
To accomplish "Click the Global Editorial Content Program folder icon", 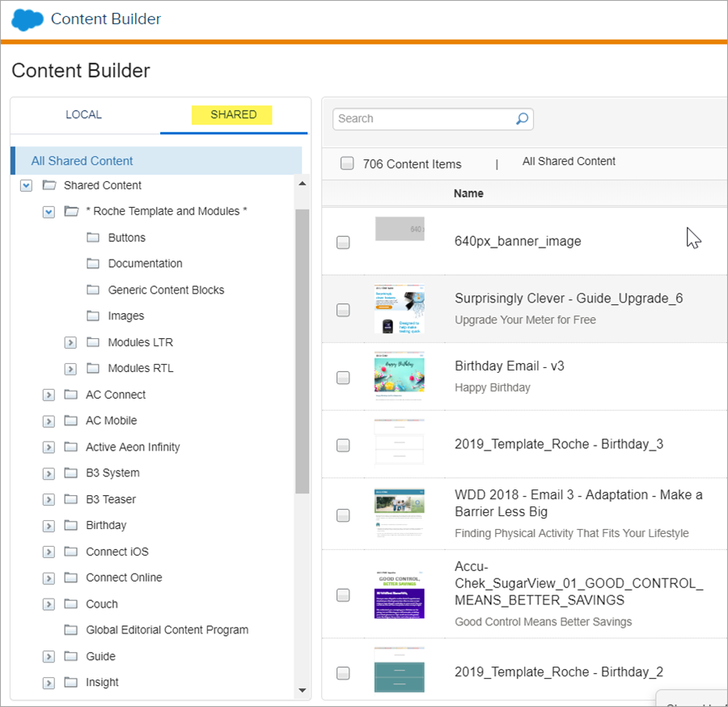I will pos(70,630).
